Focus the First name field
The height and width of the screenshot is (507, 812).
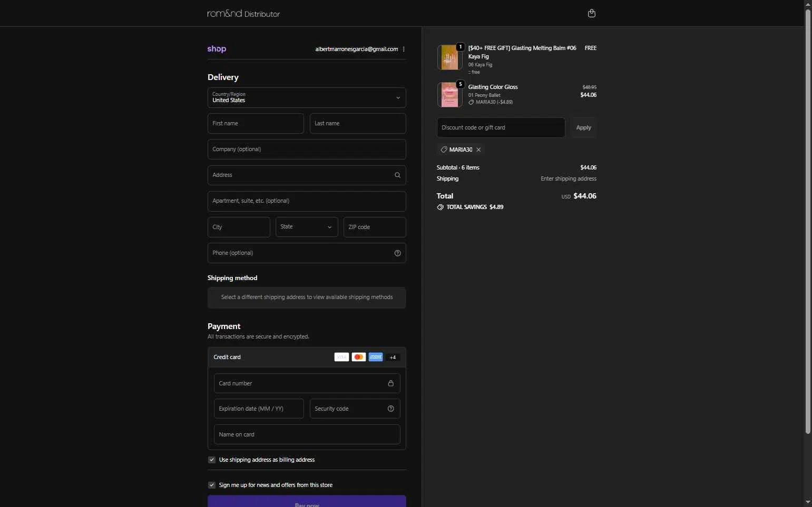click(256, 123)
